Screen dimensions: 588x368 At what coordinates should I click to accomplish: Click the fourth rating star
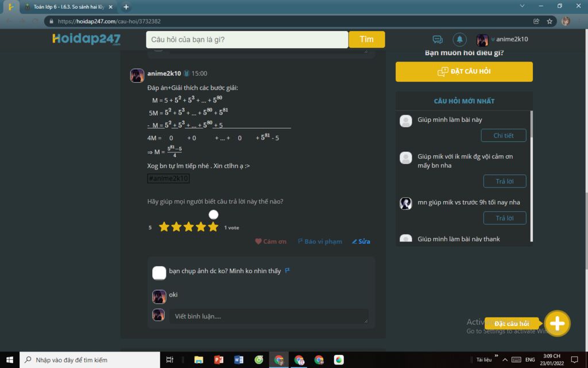coord(201,227)
